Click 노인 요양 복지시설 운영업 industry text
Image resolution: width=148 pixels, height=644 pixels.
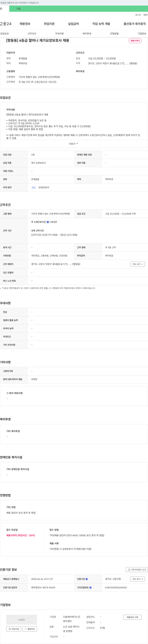pyautogui.click(x=71, y=629)
